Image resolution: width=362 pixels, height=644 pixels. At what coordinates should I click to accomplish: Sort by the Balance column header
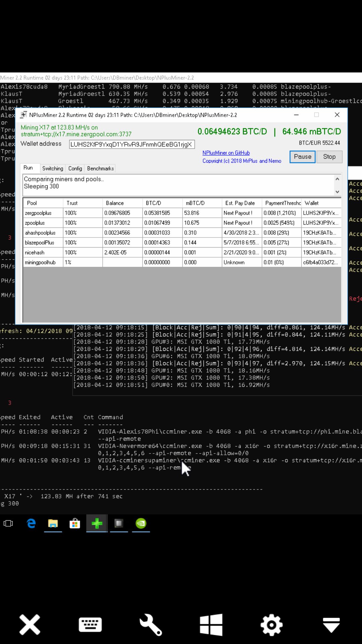coord(123,203)
